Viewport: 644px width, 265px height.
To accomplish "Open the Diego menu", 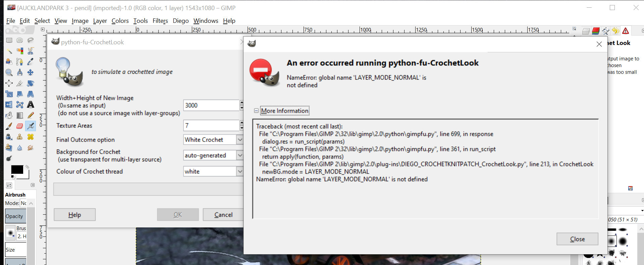I will 181,21.
